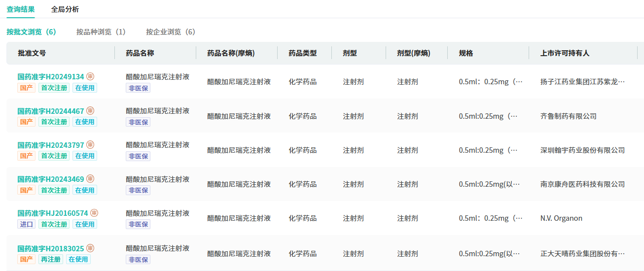Click the N.V. Organon holder cell
This screenshot has width=644, height=271.
pos(561,218)
